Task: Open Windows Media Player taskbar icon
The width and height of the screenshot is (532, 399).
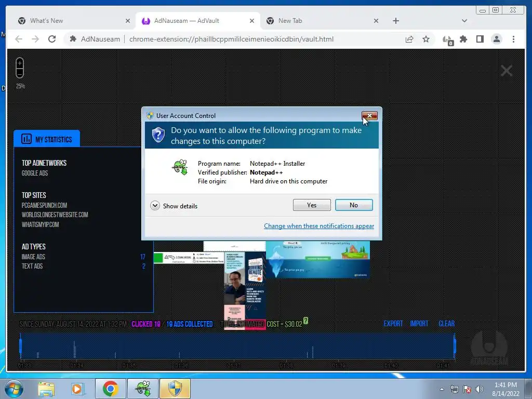Action: (77, 389)
